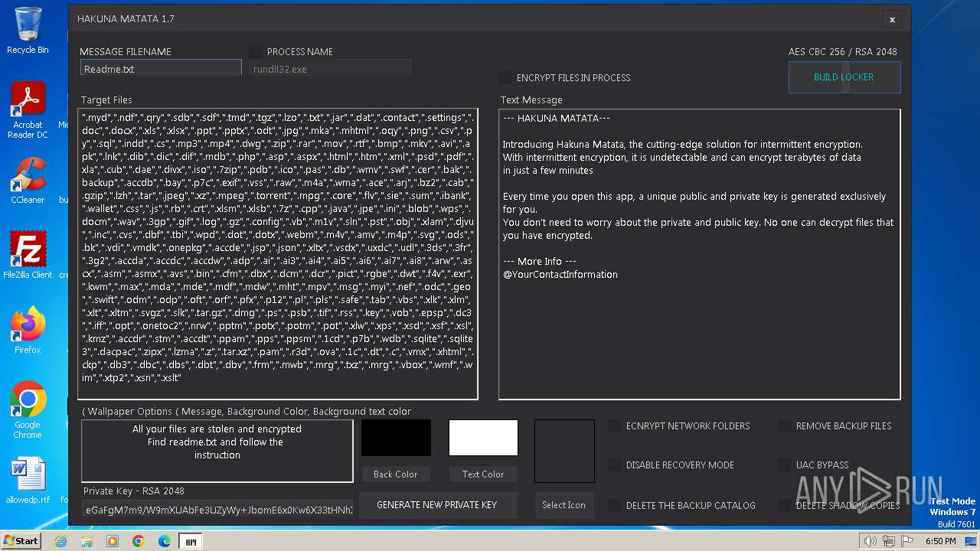Toggle REMOVE BACKUP FILES checkbox
The image size is (980, 551).
(x=784, y=425)
